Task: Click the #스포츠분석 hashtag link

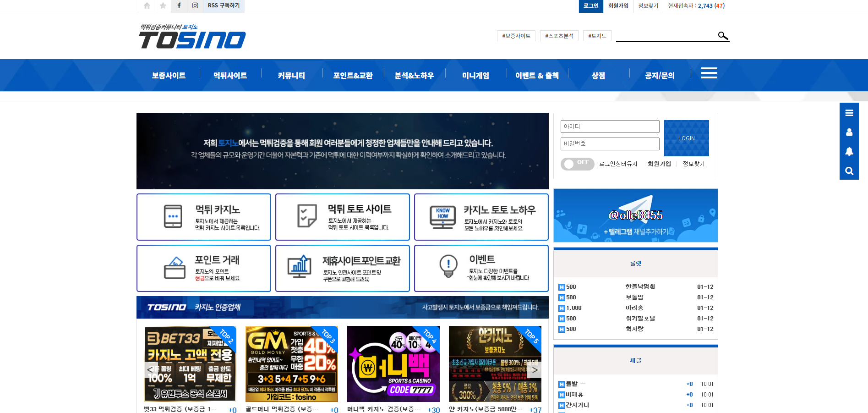Action: click(559, 36)
